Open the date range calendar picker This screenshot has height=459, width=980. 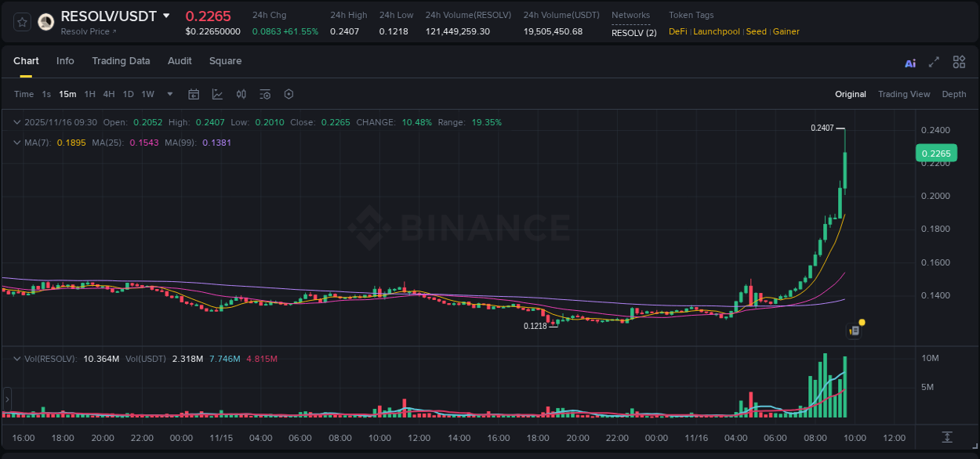[194, 94]
